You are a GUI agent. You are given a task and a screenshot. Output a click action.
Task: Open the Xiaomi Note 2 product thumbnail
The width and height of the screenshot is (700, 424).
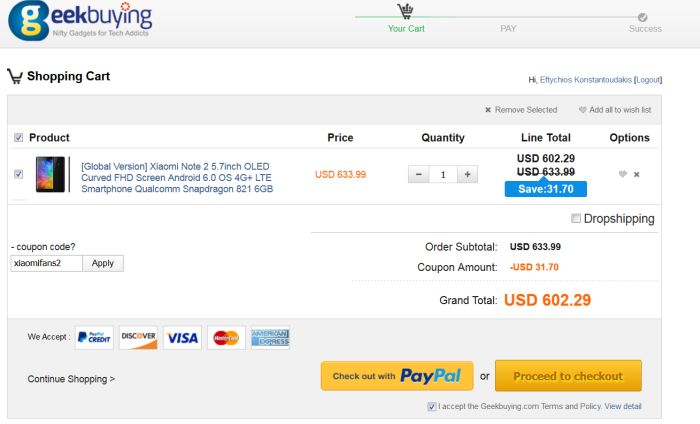coord(51,174)
